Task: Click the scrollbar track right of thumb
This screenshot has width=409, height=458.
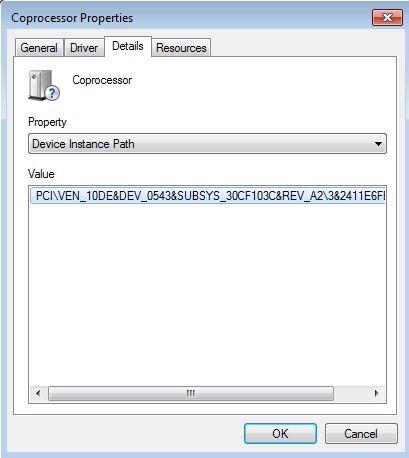Action: pos(351,393)
